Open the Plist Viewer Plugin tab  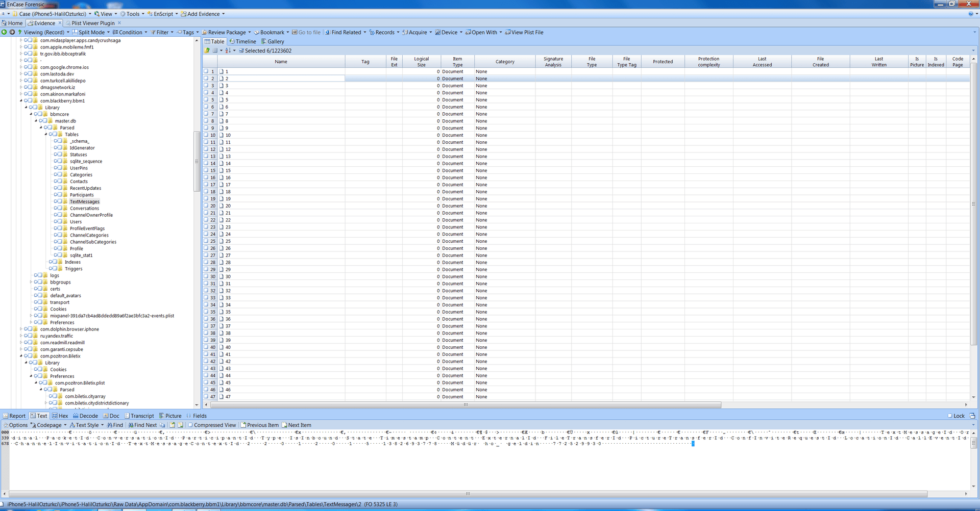tap(92, 23)
